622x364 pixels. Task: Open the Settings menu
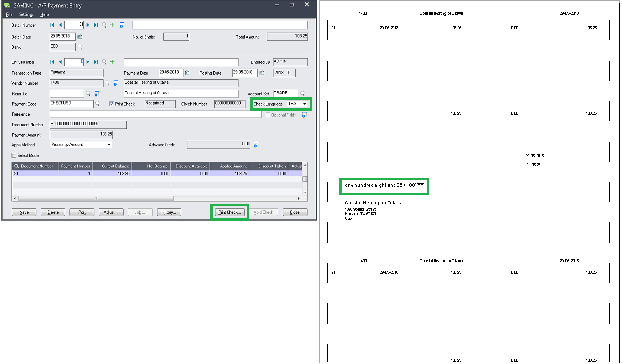coord(26,15)
